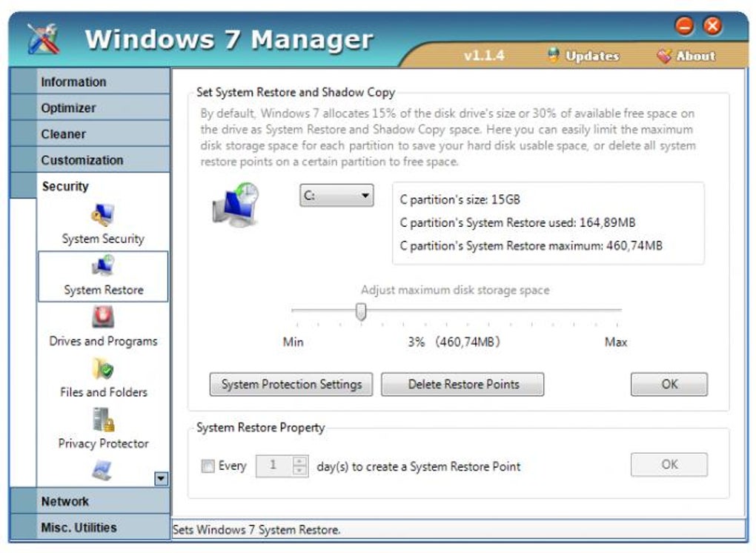Expand sidebar list with down arrow

(x=161, y=478)
